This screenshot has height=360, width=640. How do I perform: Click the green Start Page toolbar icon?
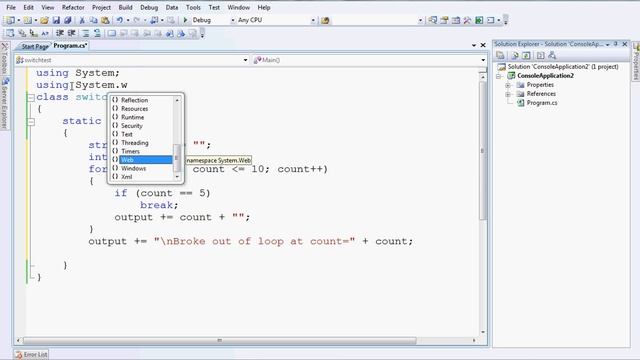pyautogui.click(x=479, y=20)
